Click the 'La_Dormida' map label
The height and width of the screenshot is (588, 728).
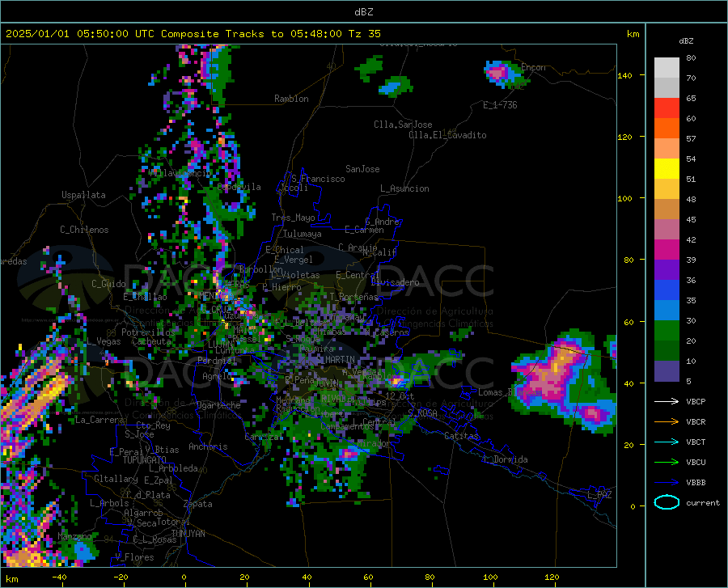point(505,459)
